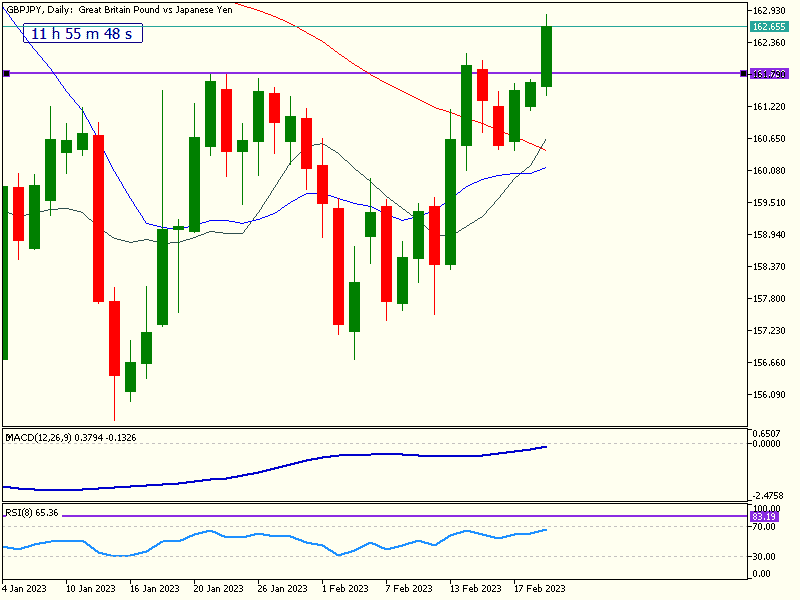Click the 4 Jan 2023 date label
This screenshot has width=800, height=600.
point(25,588)
